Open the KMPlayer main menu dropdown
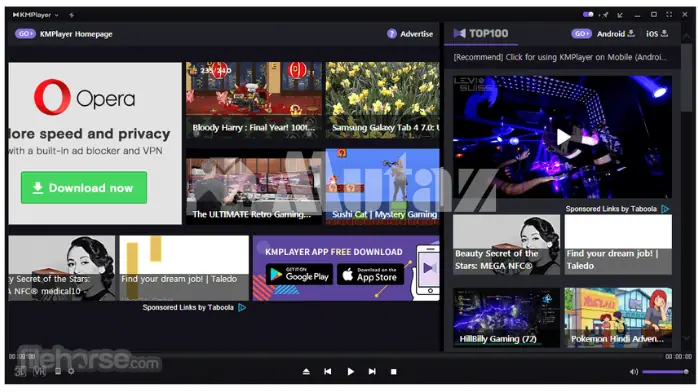Image resolution: width=698 pixels, height=392 pixels. (x=36, y=15)
